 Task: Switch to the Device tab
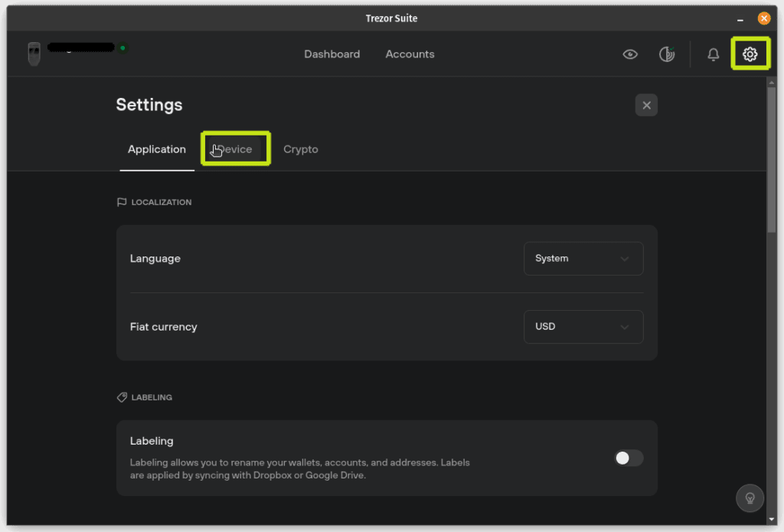pos(235,149)
